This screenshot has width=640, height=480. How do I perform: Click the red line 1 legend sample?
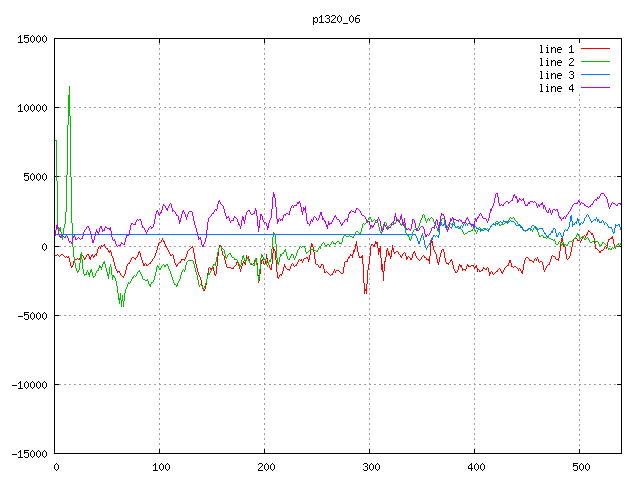pos(596,49)
